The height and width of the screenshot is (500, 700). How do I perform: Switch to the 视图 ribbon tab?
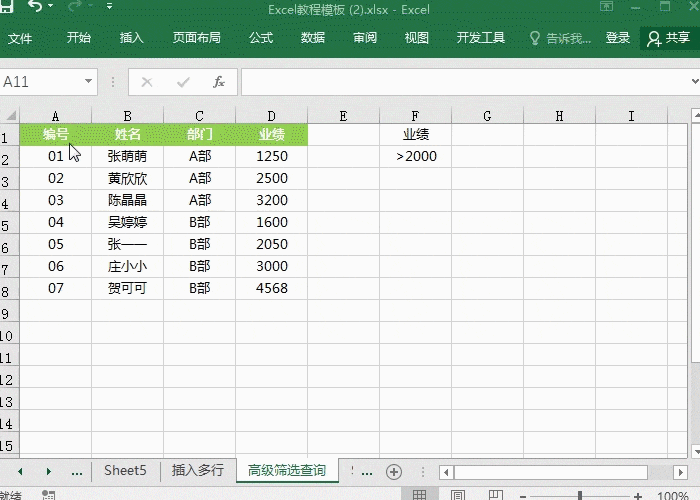point(417,38)
